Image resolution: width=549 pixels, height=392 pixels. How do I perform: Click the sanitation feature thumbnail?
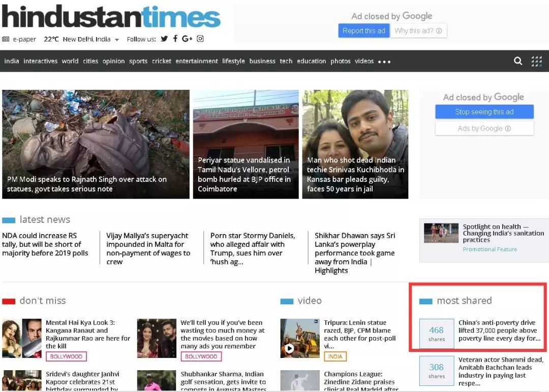[x=441, y=233]
